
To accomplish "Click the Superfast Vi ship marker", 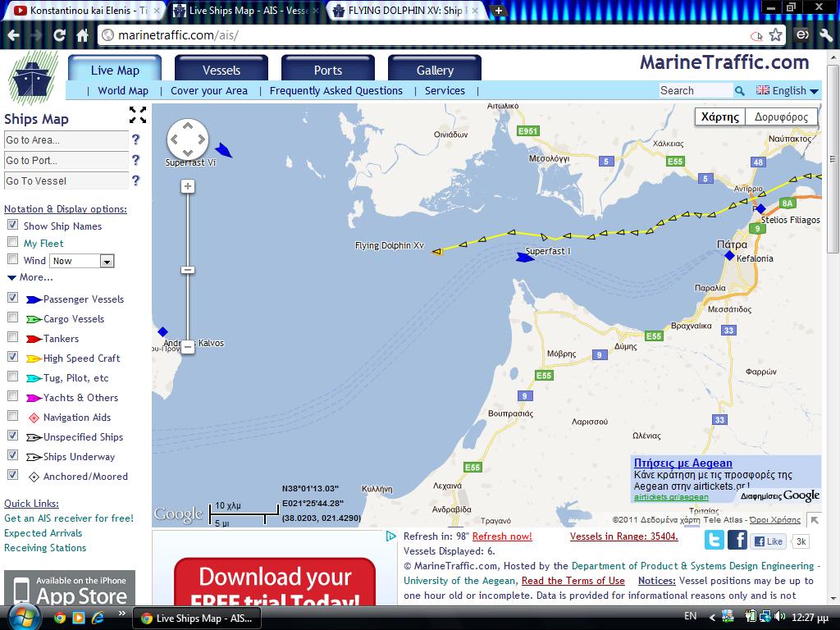I will [x=223, y=150].
